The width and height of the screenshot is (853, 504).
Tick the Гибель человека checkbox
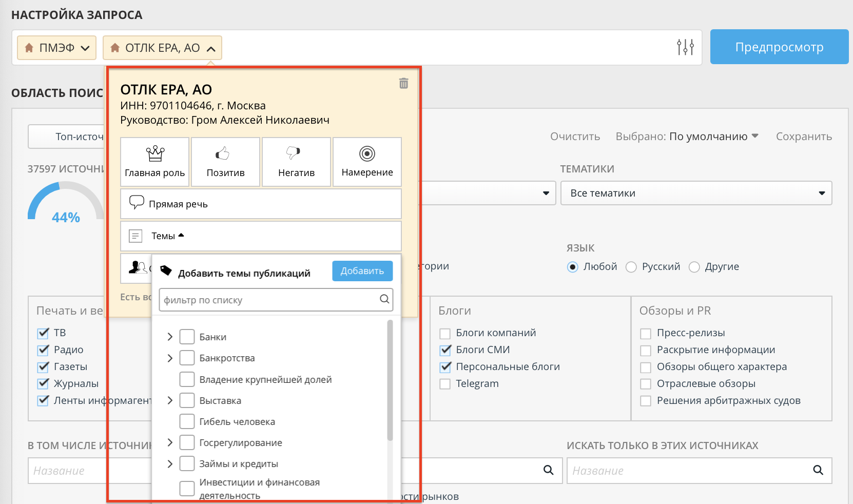[187, 421]
